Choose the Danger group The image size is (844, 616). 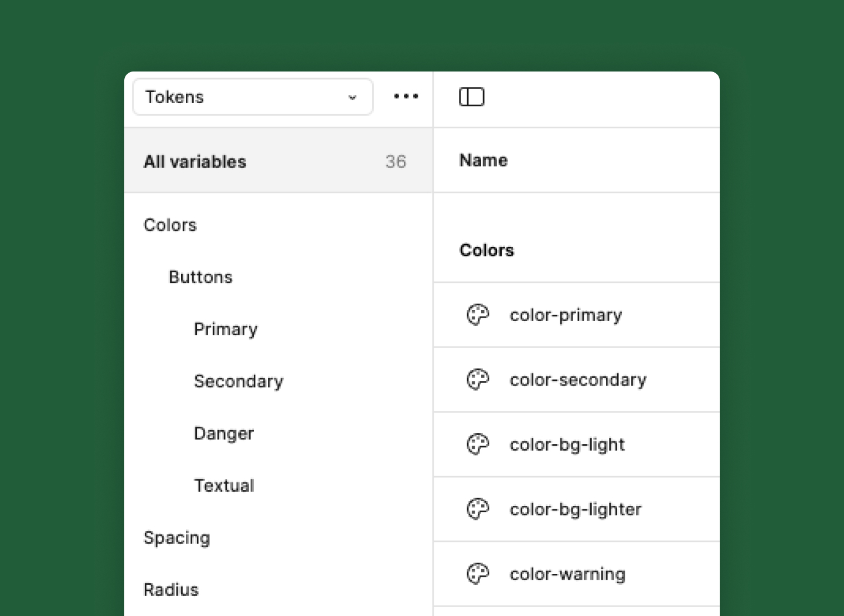(224, 434)
